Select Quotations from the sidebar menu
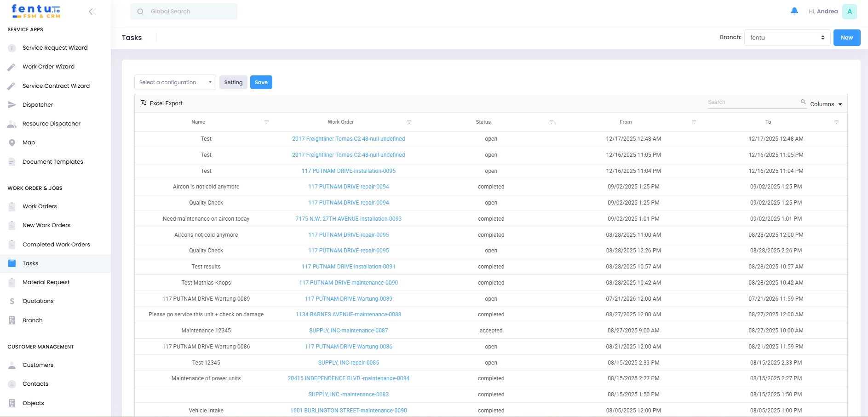 pos(38,301)
